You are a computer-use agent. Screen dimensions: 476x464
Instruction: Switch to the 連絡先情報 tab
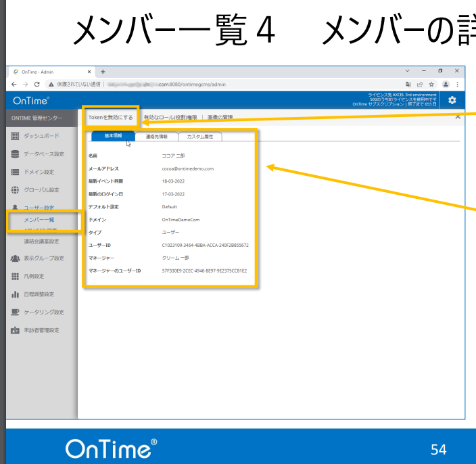(157, 137)
